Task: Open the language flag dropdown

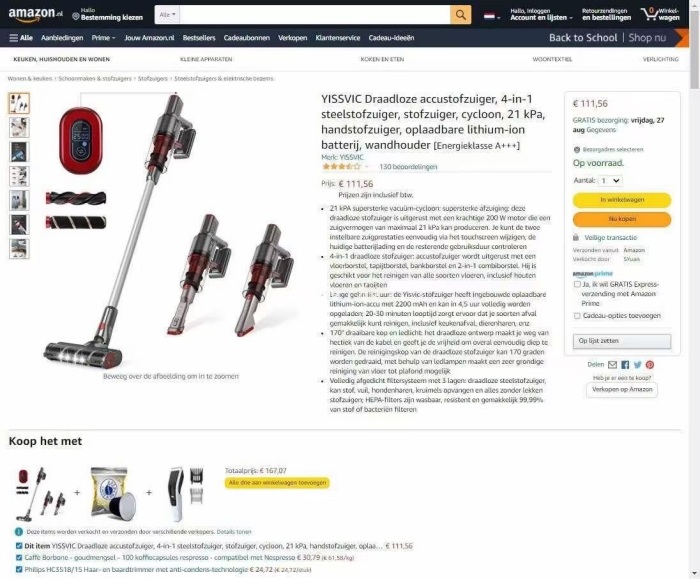Action: (x=492, y=17)
